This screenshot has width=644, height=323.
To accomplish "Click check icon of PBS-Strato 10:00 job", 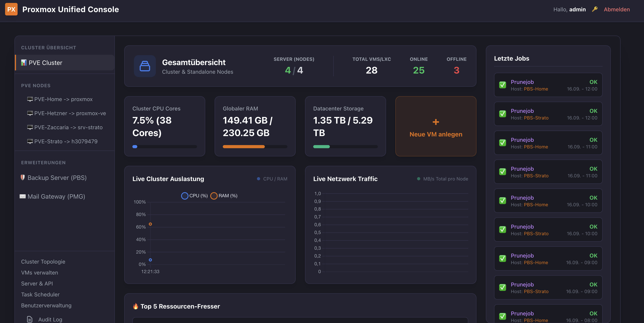I will pyautogui.click(x=502, y=229).
